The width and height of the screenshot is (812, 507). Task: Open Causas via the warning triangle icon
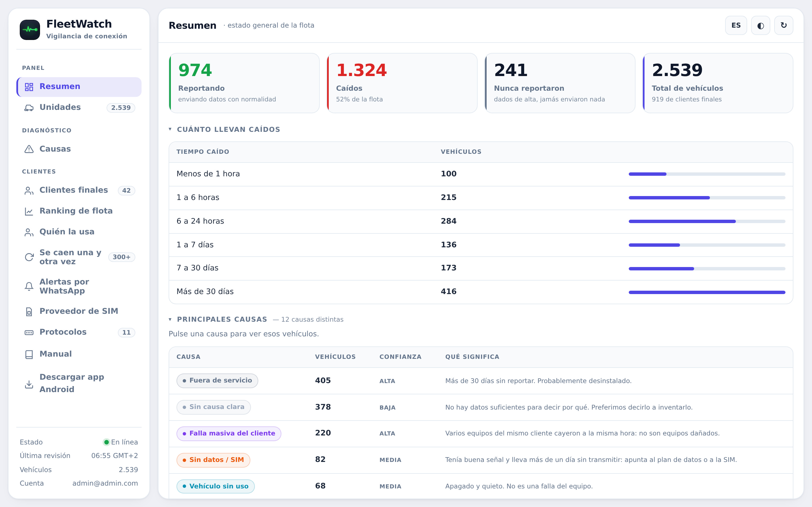(29, 149)
